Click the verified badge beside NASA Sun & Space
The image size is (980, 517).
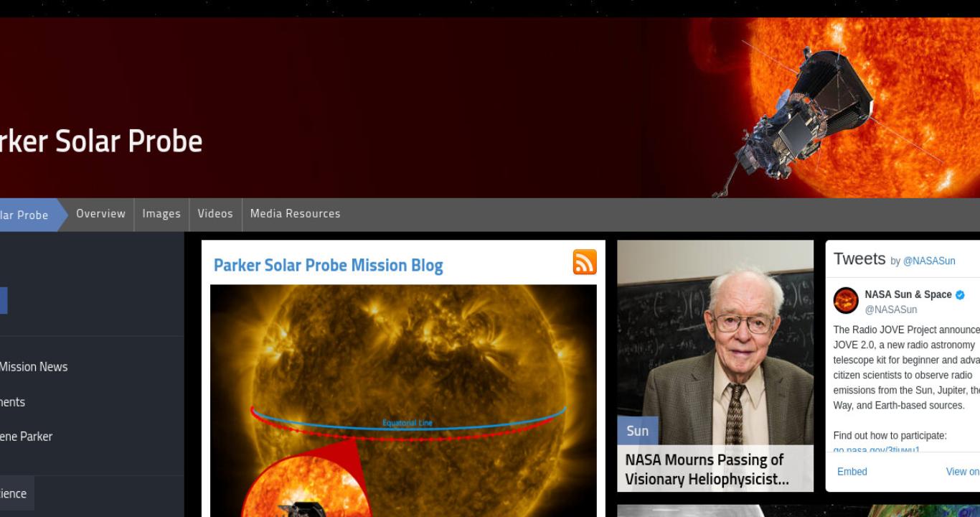point(960,294)
